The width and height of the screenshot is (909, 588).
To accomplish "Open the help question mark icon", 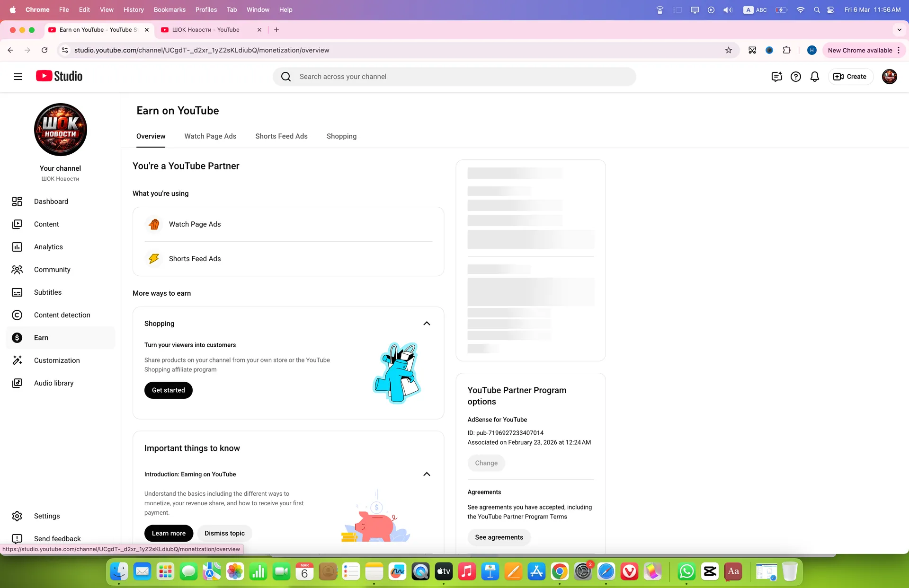I will coord(795,77).
